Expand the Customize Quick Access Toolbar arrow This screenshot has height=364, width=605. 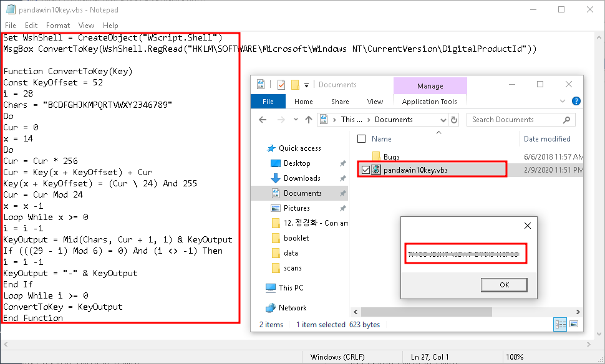click(x=306, y=85)
